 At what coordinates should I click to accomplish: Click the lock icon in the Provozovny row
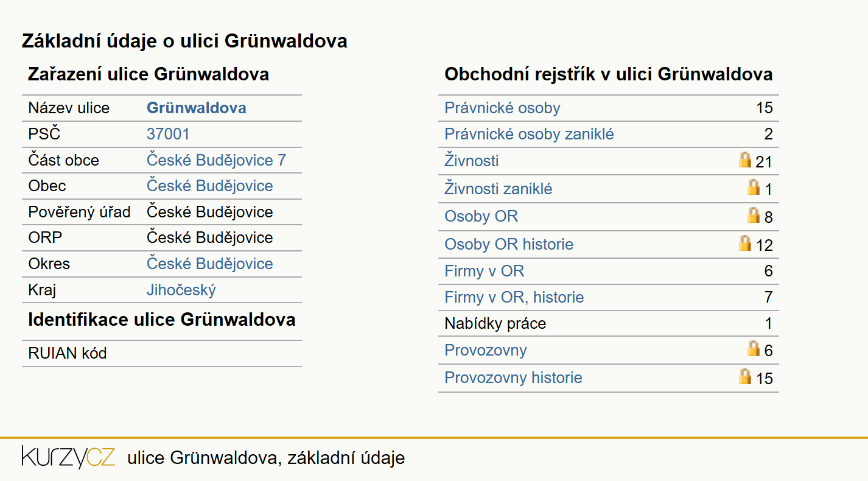754,348
